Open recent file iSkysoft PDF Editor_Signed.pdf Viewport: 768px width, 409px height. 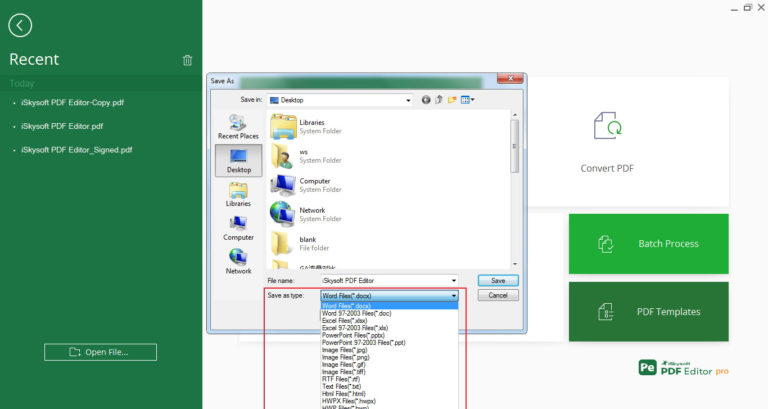point(77,150)
